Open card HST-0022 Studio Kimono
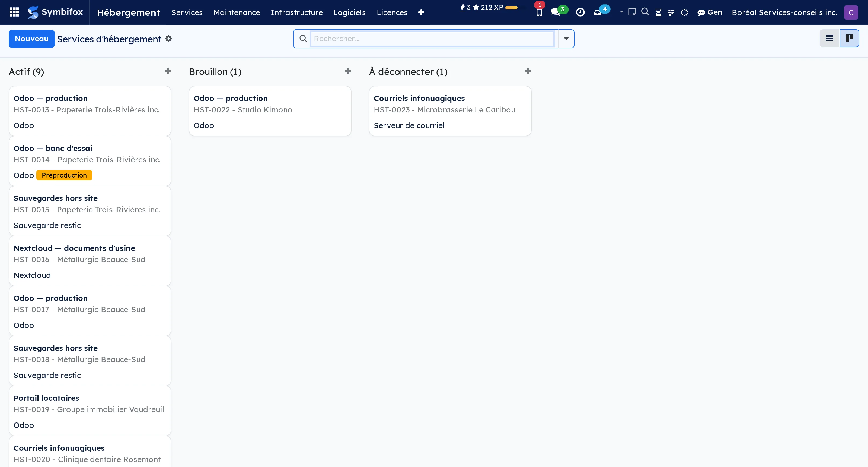 point(270,111)
